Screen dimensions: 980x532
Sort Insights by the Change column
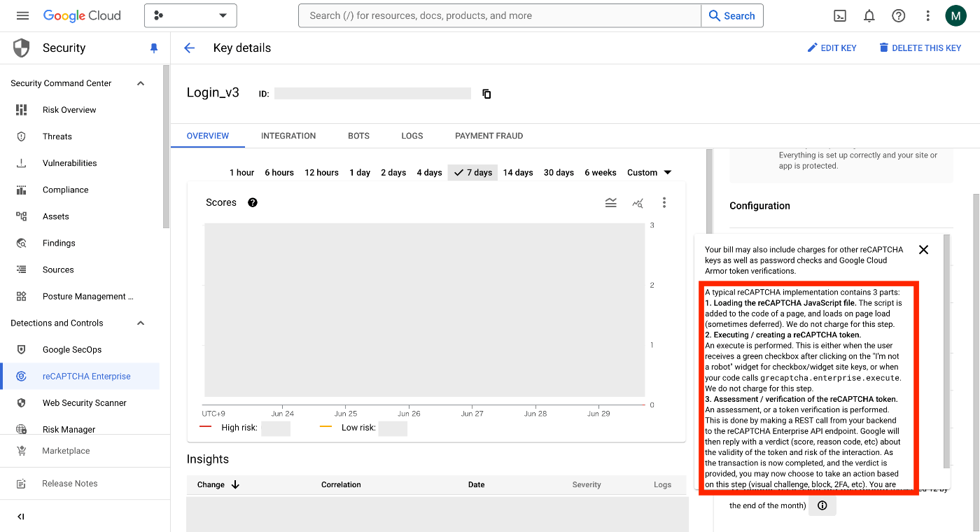point(218,484)
